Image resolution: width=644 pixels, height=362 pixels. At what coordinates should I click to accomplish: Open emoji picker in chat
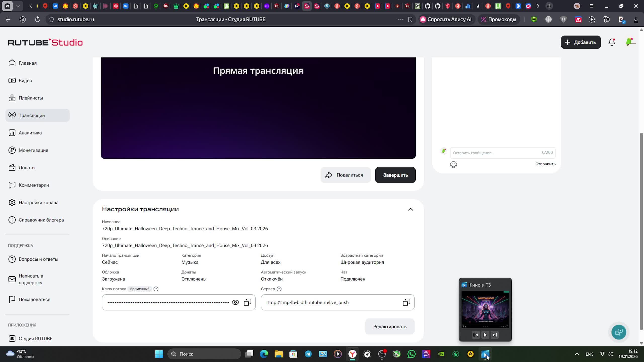tap(453, 164)
